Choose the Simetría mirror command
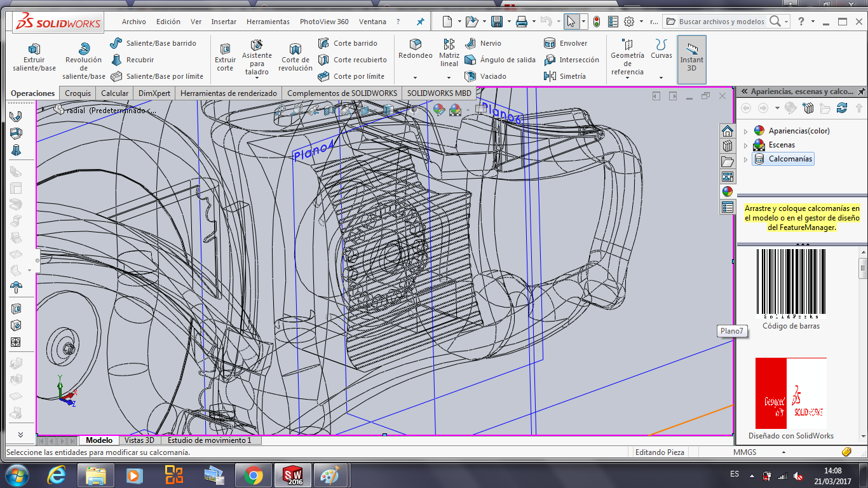This screenshot has height=488, width=868. click(x=565, y=76)
